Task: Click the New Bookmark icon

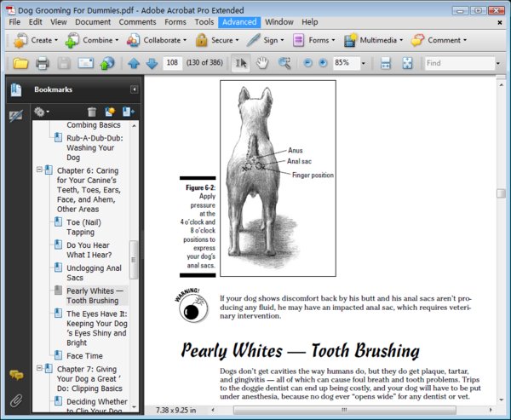Action: (110, 112)
